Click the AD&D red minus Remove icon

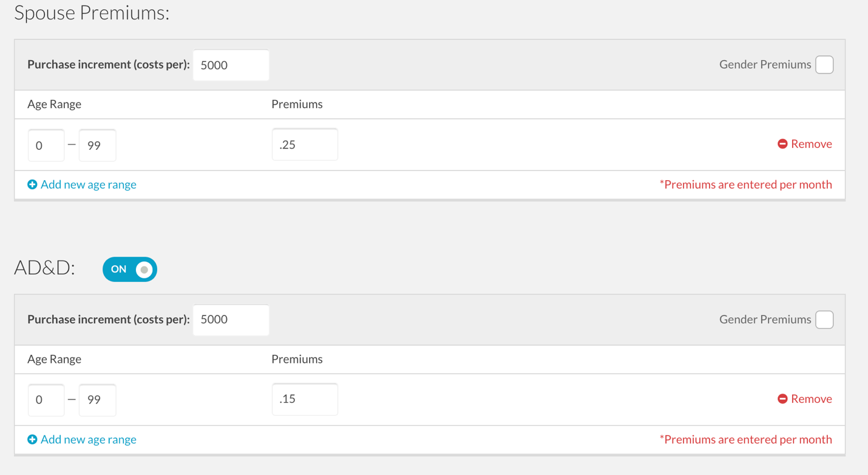(782, 399)
